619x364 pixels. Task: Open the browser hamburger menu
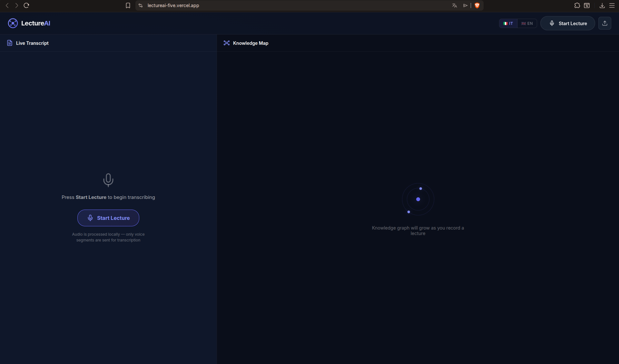point(612,5)
